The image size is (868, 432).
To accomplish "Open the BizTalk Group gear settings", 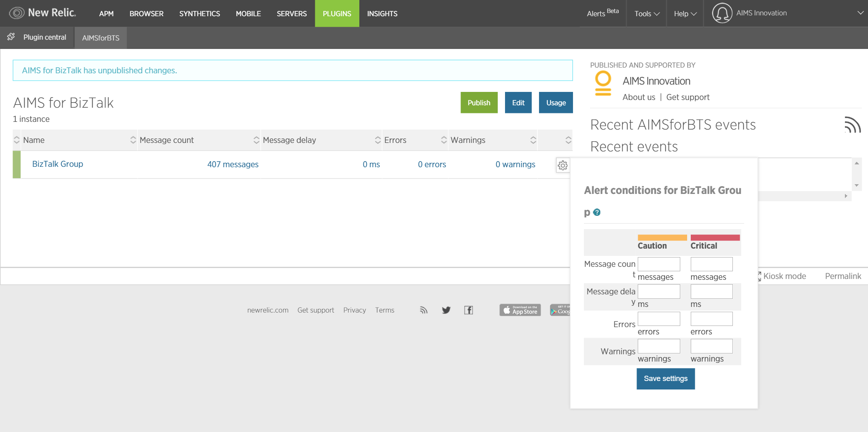I will click(x=562, y=165).
